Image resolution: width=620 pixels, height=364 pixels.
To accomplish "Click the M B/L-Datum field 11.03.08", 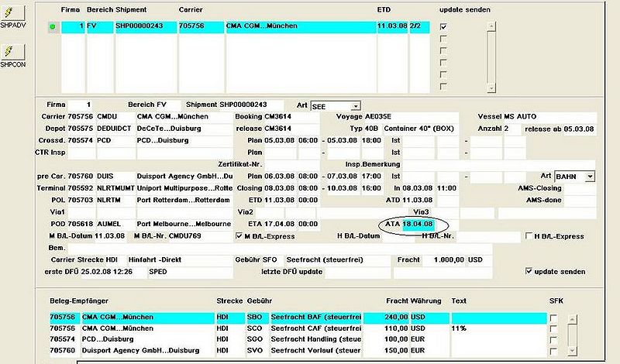I will pos(110,236).
